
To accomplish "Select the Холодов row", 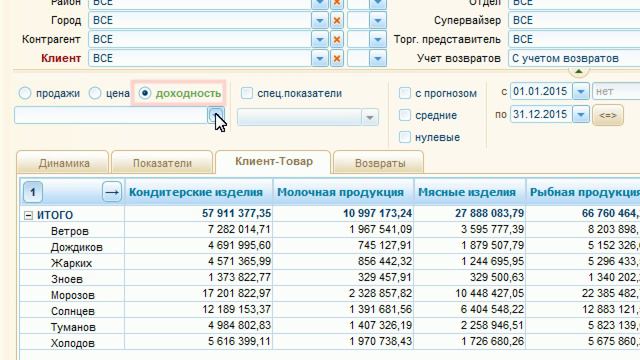I will tap(73, 343).
